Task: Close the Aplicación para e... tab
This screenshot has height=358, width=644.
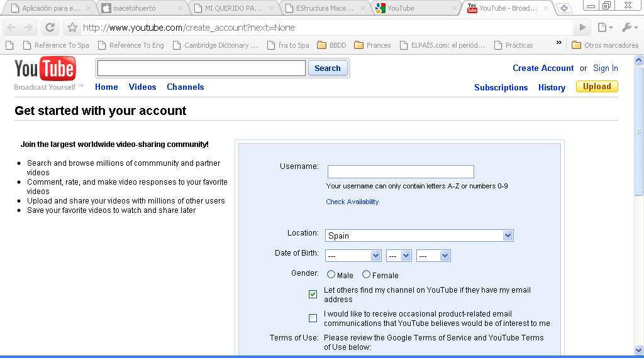Action: click(88, 8)
